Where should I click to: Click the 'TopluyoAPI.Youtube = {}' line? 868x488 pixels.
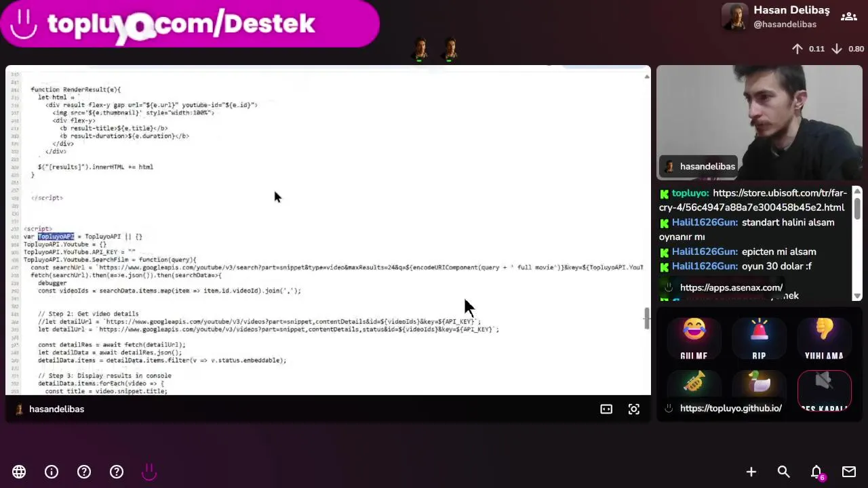[x=65, y=244]
